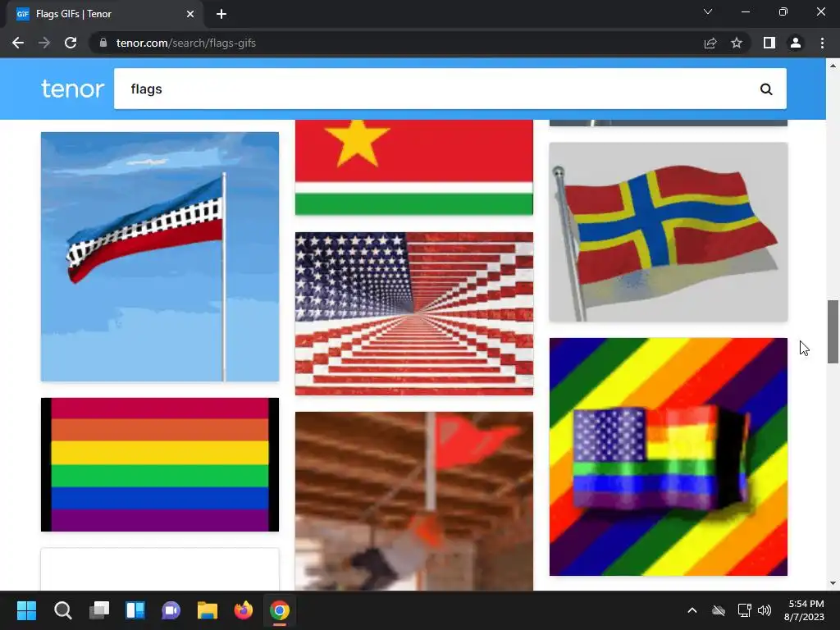840x630 pixels.
Task: Click the Chrome taskbar icon
Action: (x=279, y=610)
